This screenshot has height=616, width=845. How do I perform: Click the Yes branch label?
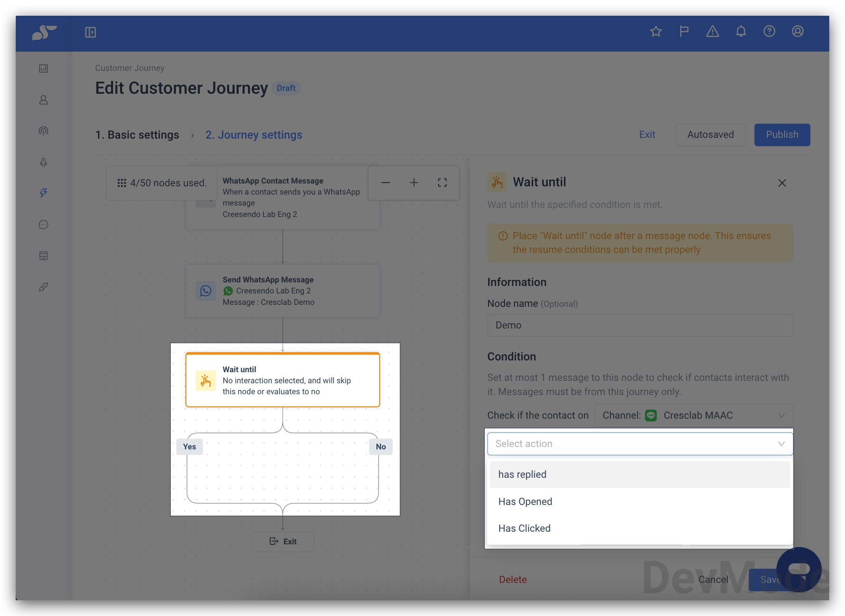pyautogui.click(x=189, y=447)
